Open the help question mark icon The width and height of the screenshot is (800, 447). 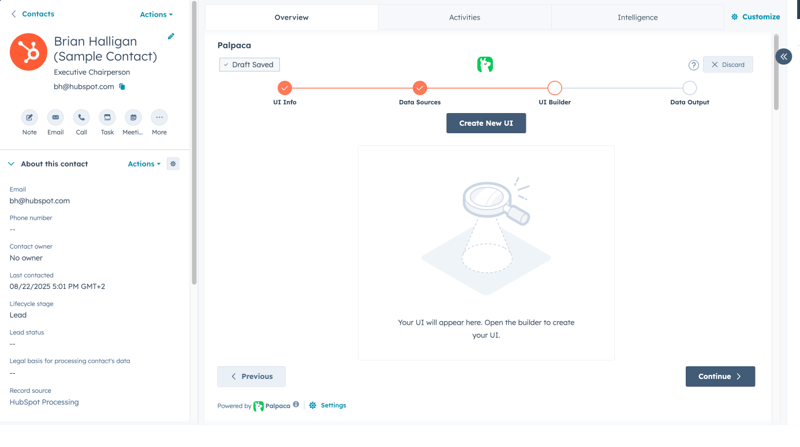693,65
